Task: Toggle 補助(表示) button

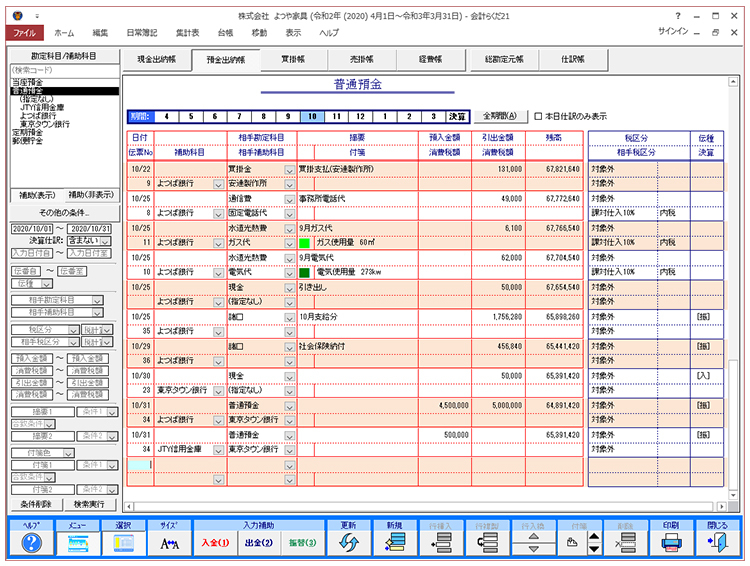Action: pos(37,195)
